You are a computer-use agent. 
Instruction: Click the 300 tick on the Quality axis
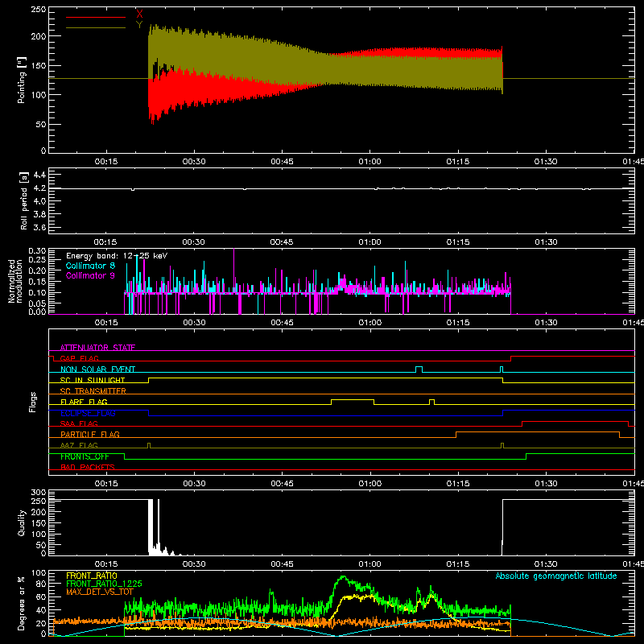(39, 493)
